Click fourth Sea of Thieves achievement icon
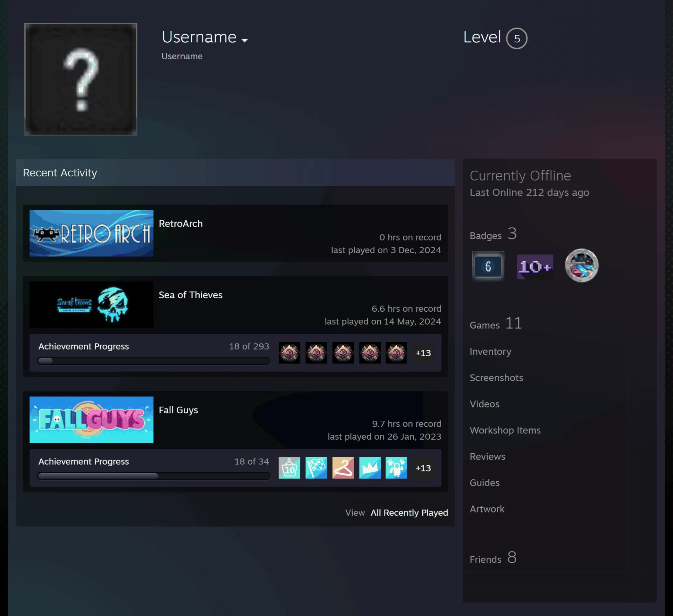Screen dimensions: 673x616 pyautogui.click(x=370, y=353)
